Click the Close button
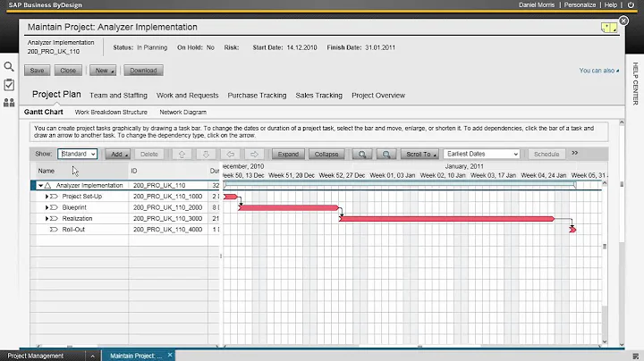Screen dimensions: 644x361 click(68, 71)
